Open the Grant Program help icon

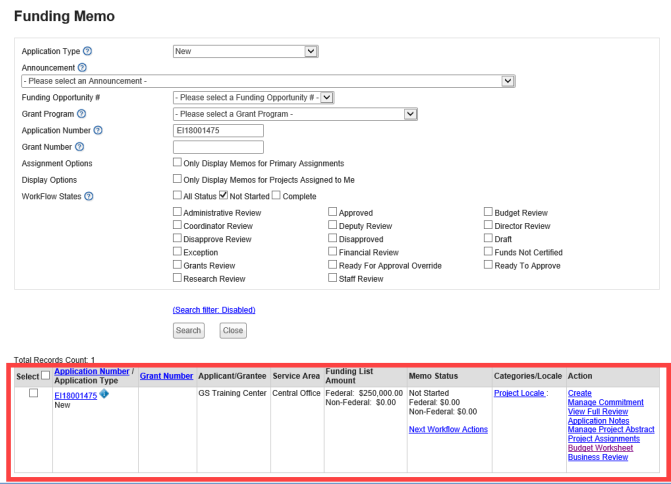82,114
